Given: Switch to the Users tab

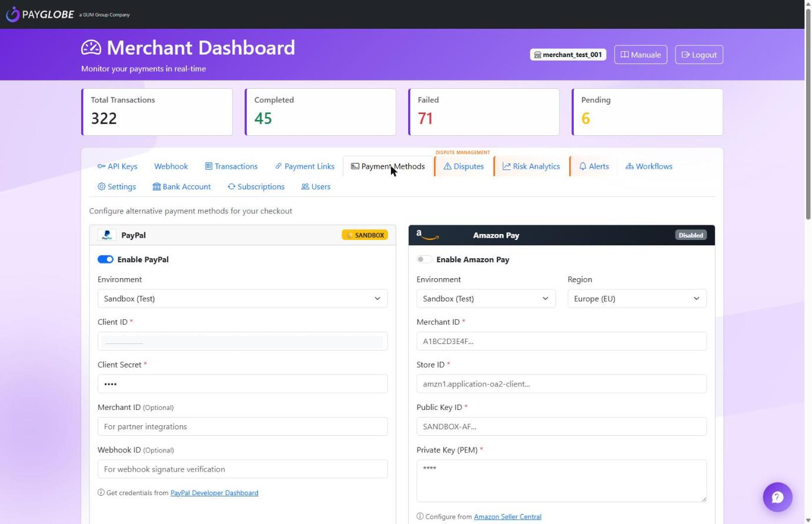Looking at the screenshot, I should (316, 186).
